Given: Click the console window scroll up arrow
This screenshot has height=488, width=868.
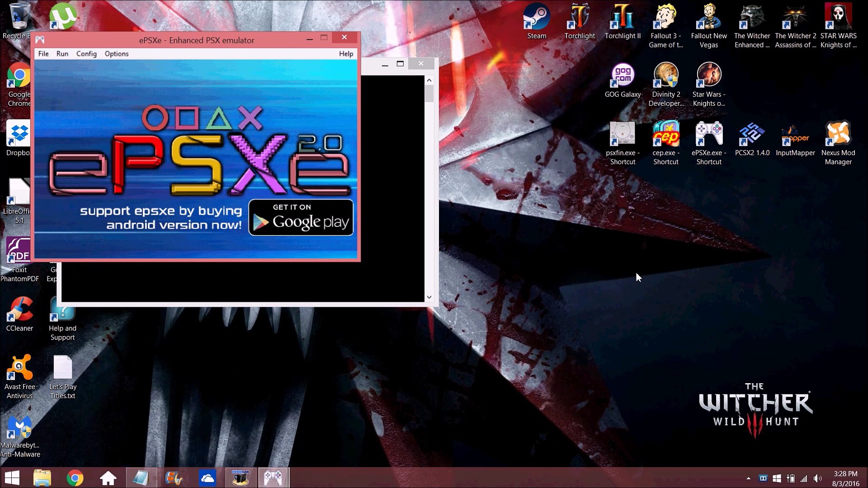Looking at the screenshot, I should point(429,80).
